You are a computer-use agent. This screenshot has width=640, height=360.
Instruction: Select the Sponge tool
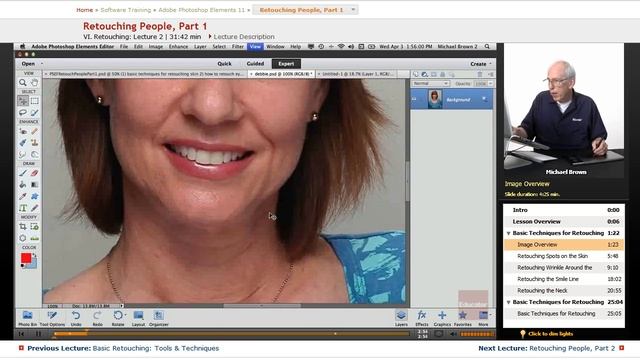pos(35,154)
